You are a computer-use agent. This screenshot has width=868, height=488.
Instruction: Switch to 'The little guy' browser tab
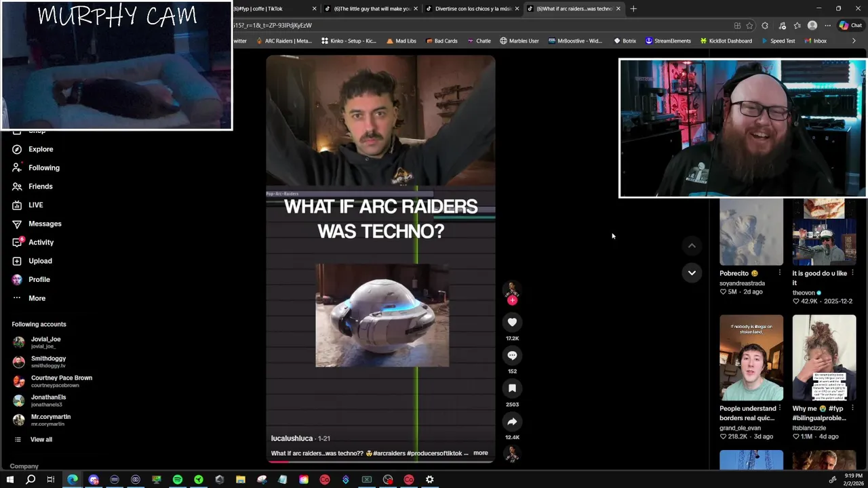(370, 9)
